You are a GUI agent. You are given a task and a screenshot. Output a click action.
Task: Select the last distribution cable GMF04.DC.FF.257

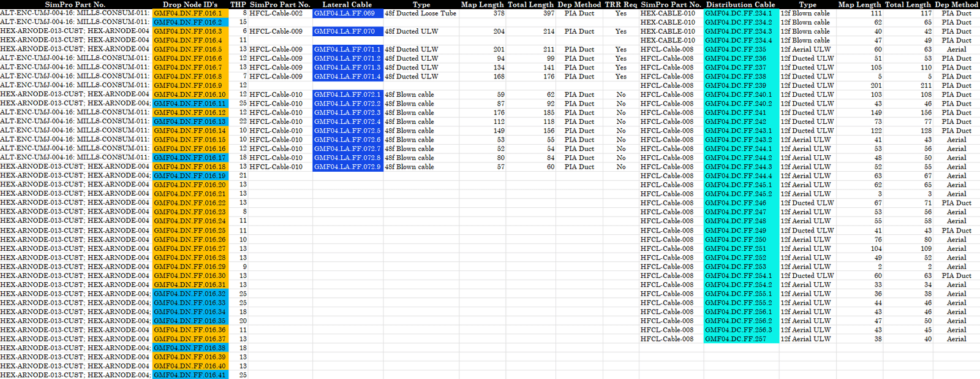tap(741, 339)
